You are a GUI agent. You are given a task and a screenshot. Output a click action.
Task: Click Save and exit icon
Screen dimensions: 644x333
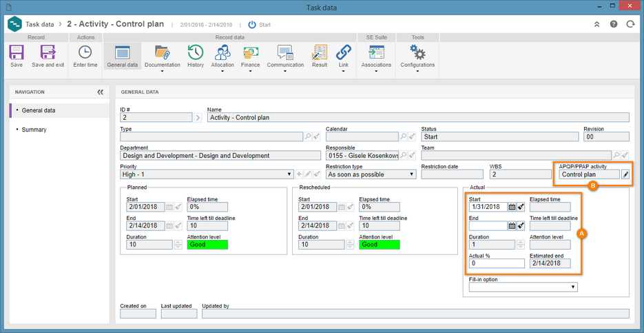click(48, 52)
